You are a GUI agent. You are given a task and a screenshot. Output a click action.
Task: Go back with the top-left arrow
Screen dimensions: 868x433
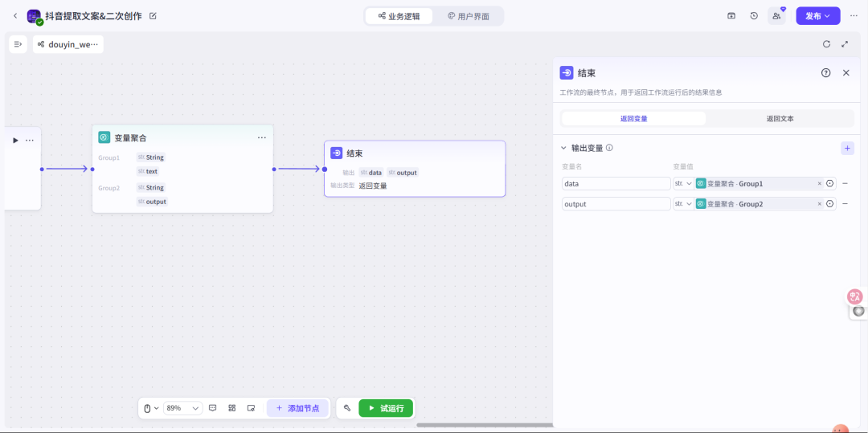point(15,16)
